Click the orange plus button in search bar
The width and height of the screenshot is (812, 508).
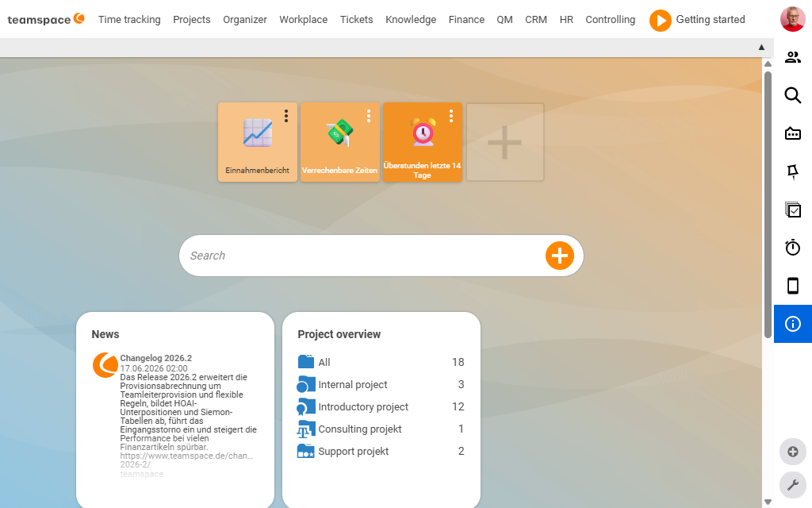pyautogui.click(x=559, y=256)
